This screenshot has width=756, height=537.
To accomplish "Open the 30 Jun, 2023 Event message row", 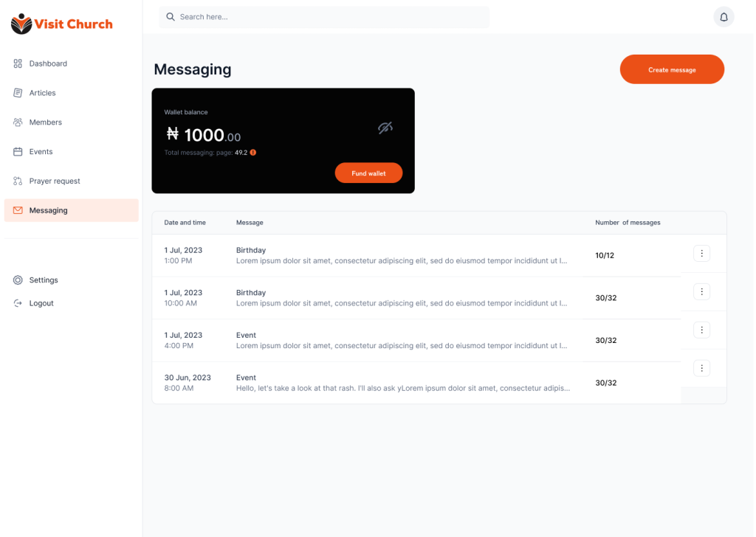I will click(x=402, y=383).
